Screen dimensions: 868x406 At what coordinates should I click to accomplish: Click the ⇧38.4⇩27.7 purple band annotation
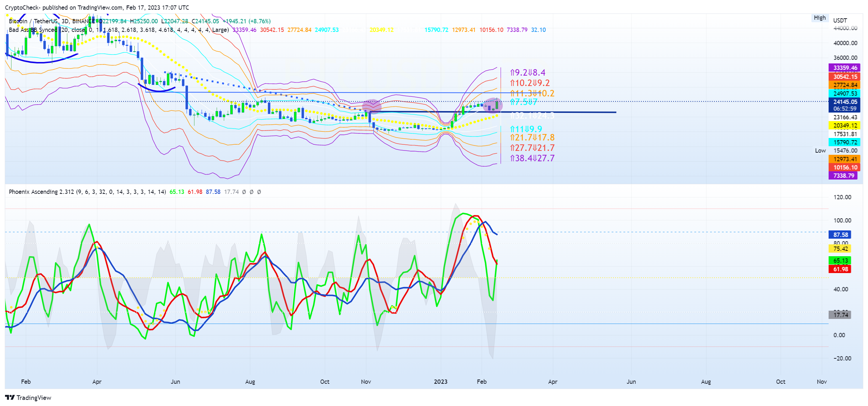tap(532, 158)
